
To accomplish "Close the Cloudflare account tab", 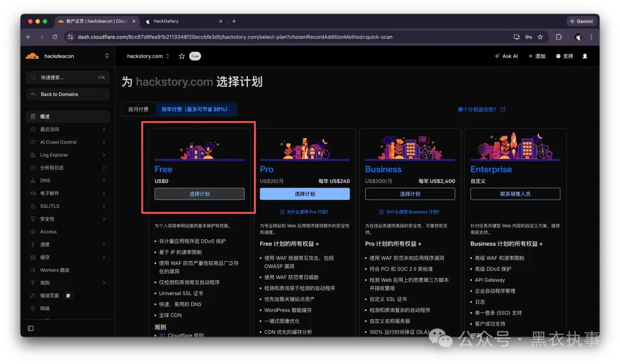I will pyautogui.click(x=134, y=21).
